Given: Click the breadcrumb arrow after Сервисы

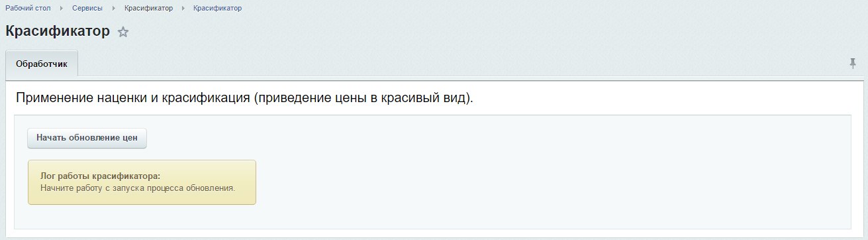Looking at the screenshot, I should [x=114, y=9].
